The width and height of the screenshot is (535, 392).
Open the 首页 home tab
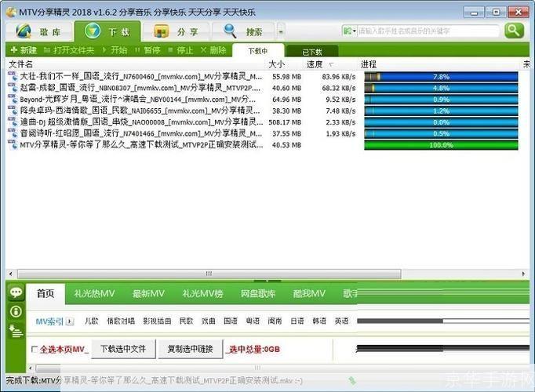(x=45, y=293)
